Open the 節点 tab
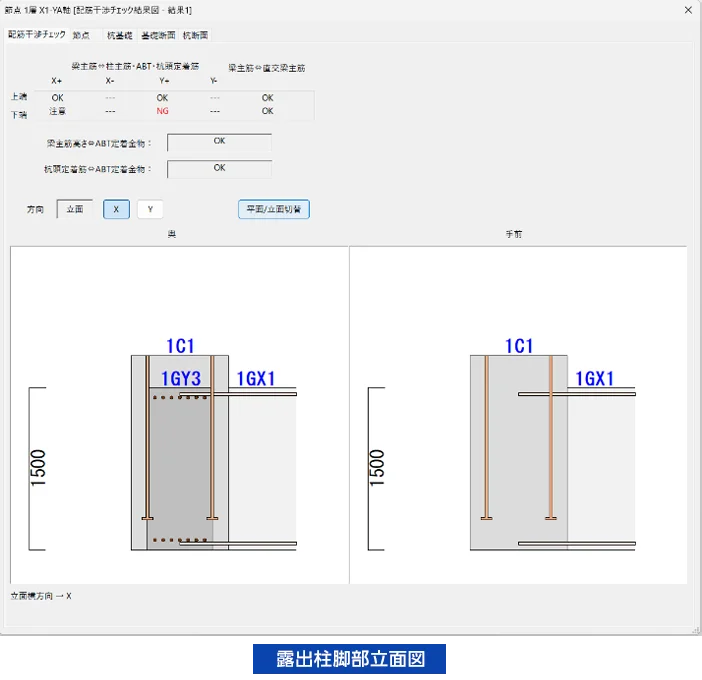The image size is (702, 680). tap(81, 35)
